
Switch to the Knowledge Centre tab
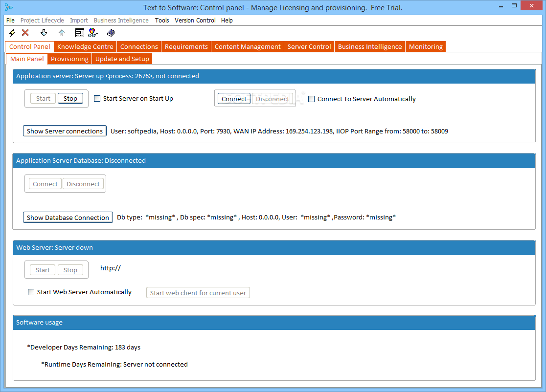point(85,46)
